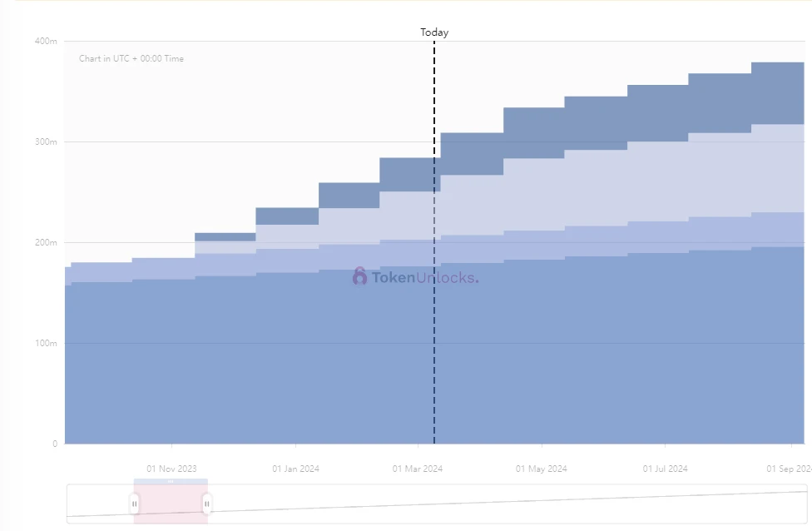Click the left handle of the range selector
Image resolution: width=812 pixels, height=531 pixels.
134,504
